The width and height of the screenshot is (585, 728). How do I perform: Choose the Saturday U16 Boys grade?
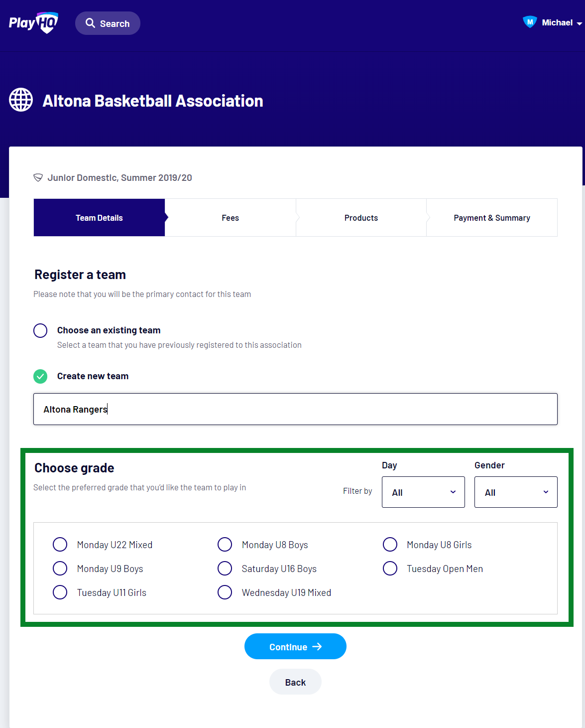(x=225, y=569)
